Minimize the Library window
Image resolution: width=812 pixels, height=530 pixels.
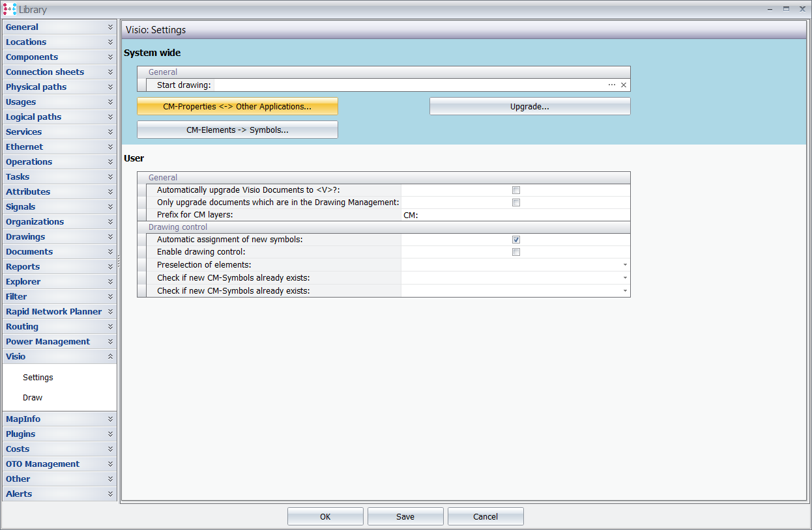pos(771,9)
